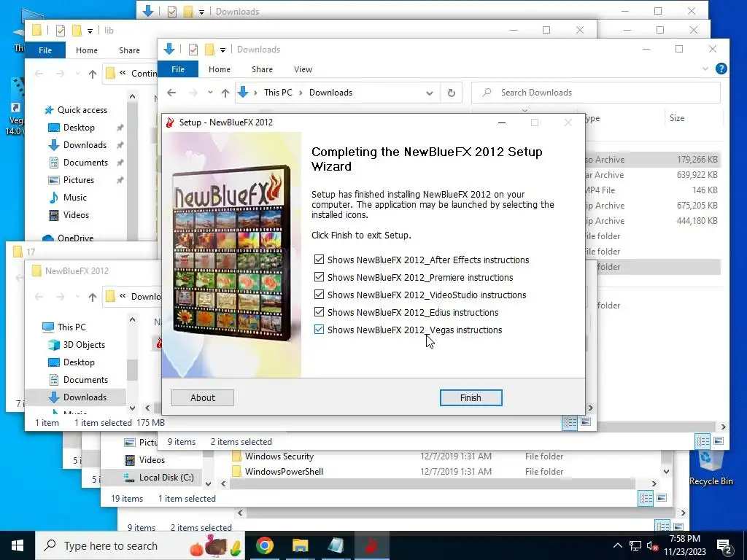Image resolution: width=747 pixels, height=560 pixels.
Task: Click the taskbar search box
Action: click(141, 545)
